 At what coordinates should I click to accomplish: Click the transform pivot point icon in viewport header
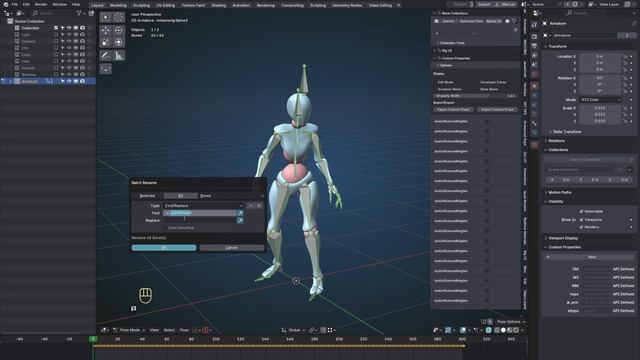click(x=312, y=330)
